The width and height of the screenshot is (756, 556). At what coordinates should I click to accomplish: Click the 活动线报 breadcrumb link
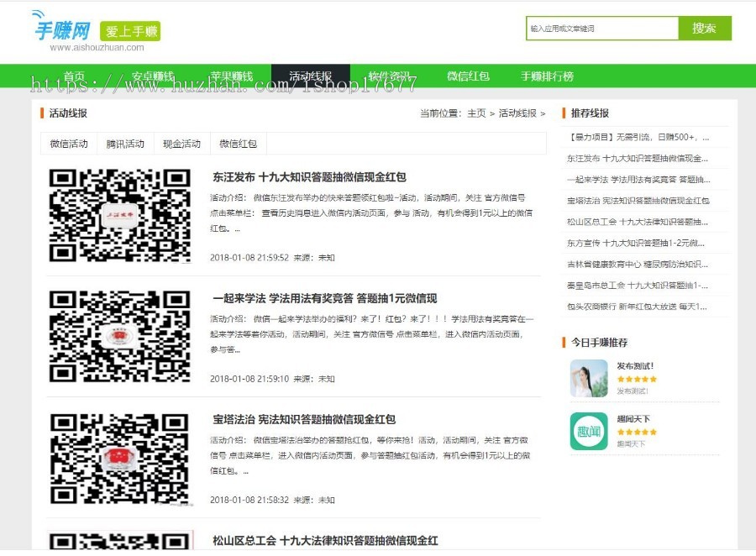click(x=517, y=113)
